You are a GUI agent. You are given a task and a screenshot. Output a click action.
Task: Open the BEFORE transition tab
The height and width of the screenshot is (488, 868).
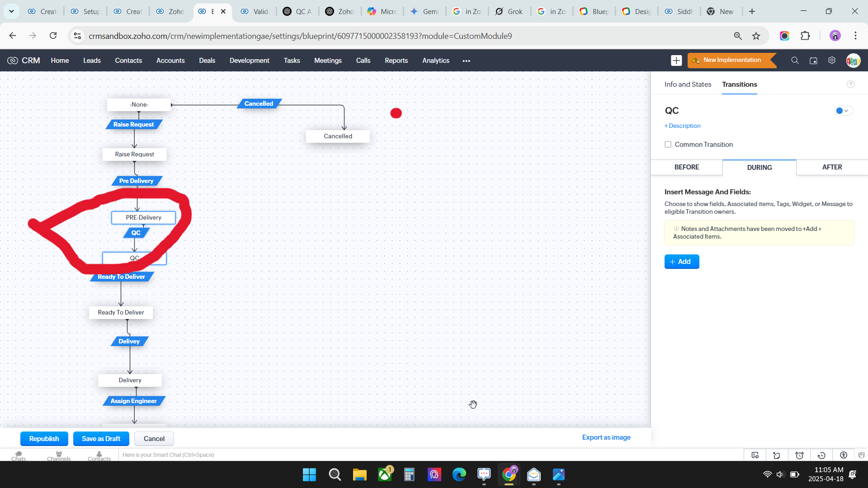coord(686,167)
